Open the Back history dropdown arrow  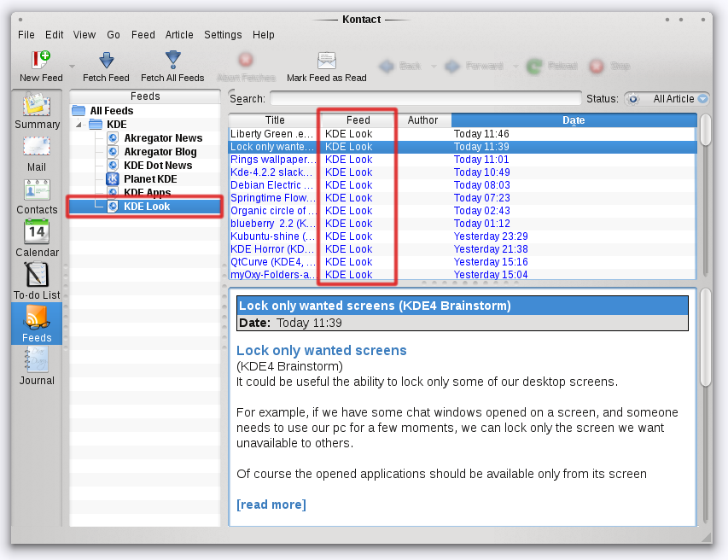pyautogui.click(x=434, y=67)
